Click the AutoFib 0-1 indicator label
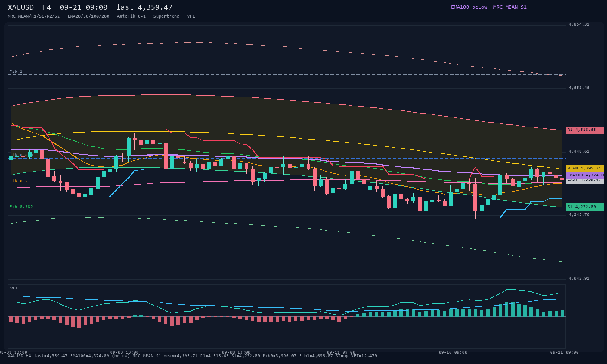 pyautogui.click(x=131, y=16)
